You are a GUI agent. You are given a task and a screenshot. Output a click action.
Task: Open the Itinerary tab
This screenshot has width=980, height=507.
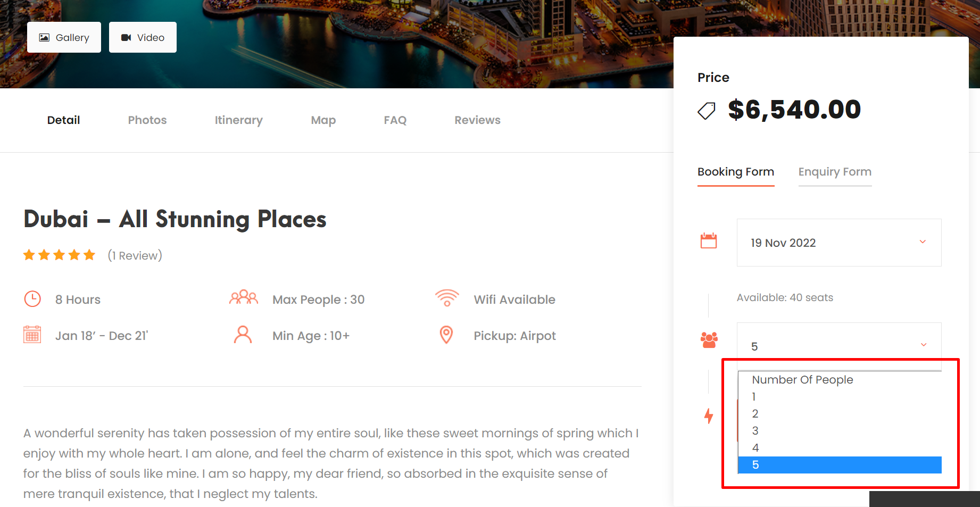coord(239,120)
